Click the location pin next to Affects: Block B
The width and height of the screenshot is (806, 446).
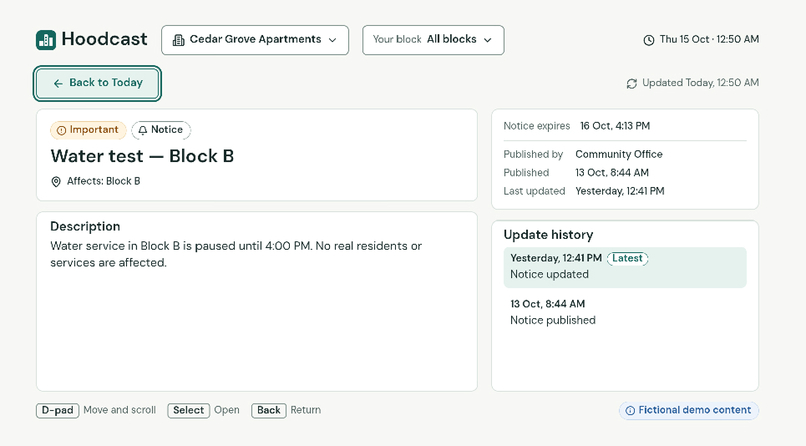point(56,181)
